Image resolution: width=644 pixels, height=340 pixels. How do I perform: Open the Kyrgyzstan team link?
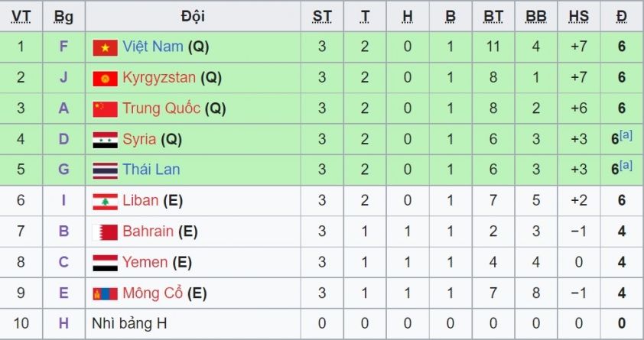pos(159,78)
